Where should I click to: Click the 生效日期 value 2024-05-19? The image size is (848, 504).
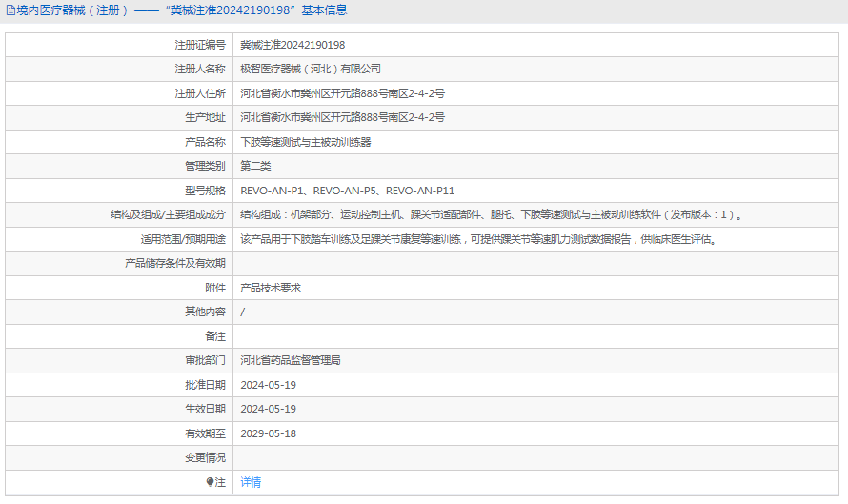[x=269, y=409]
